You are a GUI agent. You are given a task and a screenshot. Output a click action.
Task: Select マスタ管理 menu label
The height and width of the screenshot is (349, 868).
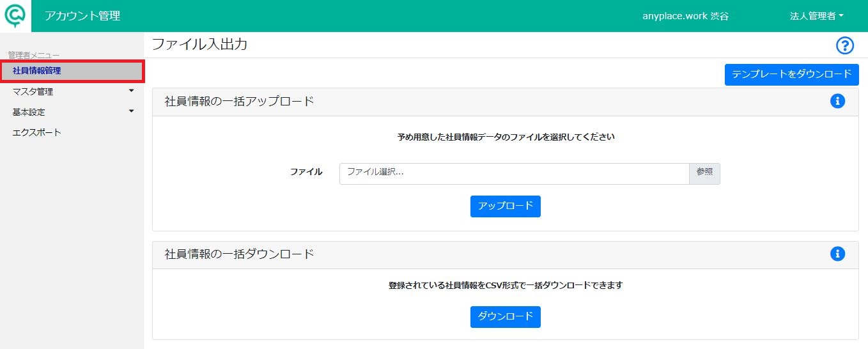[33, 91]
